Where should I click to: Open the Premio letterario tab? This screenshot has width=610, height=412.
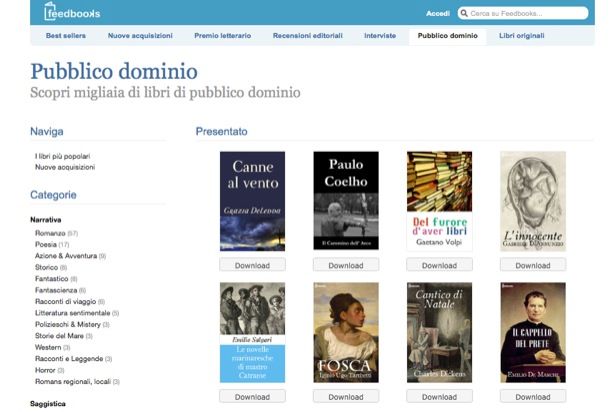(223, 35)
